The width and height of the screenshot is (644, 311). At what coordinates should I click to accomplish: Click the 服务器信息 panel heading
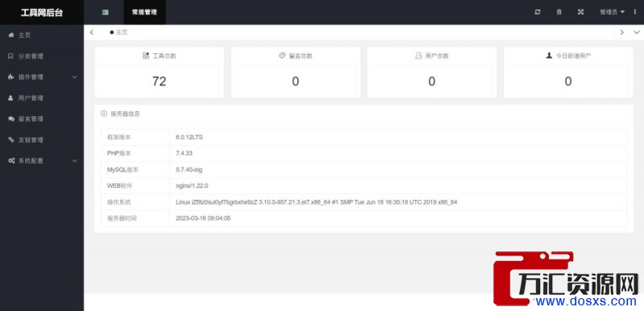point(125,114)
